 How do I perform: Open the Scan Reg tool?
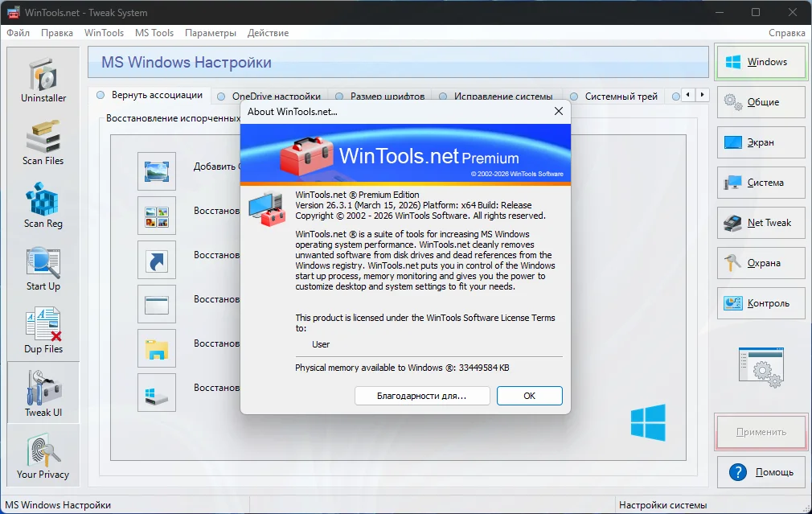coord(43,205)
